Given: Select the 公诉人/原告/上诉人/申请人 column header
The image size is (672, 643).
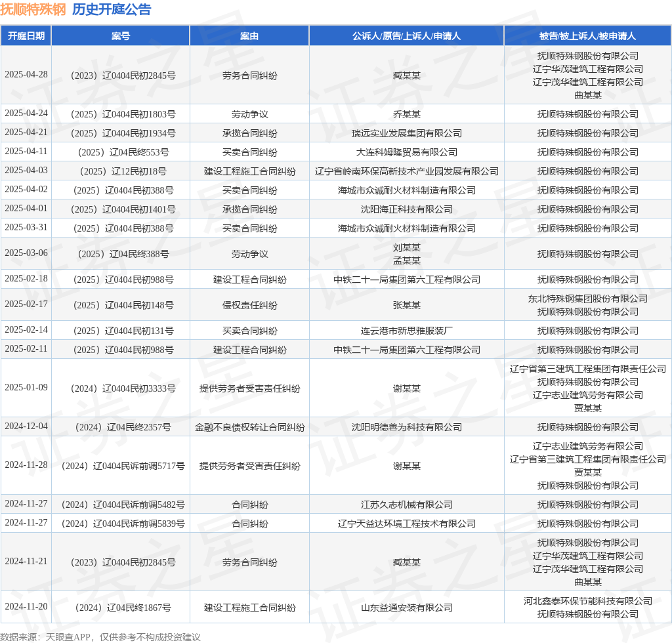Looking at the screenshot, I should pyautogui.click(x=406, y=36).
